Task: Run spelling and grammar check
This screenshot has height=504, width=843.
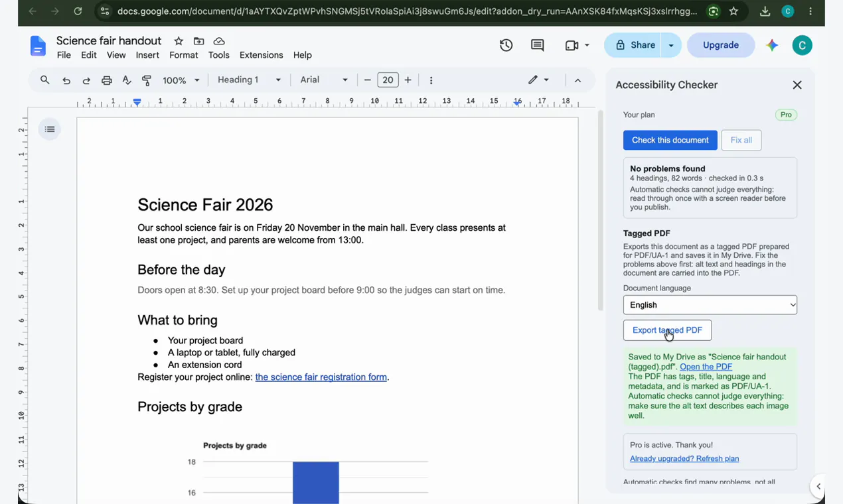Action: tap(127, 80)
